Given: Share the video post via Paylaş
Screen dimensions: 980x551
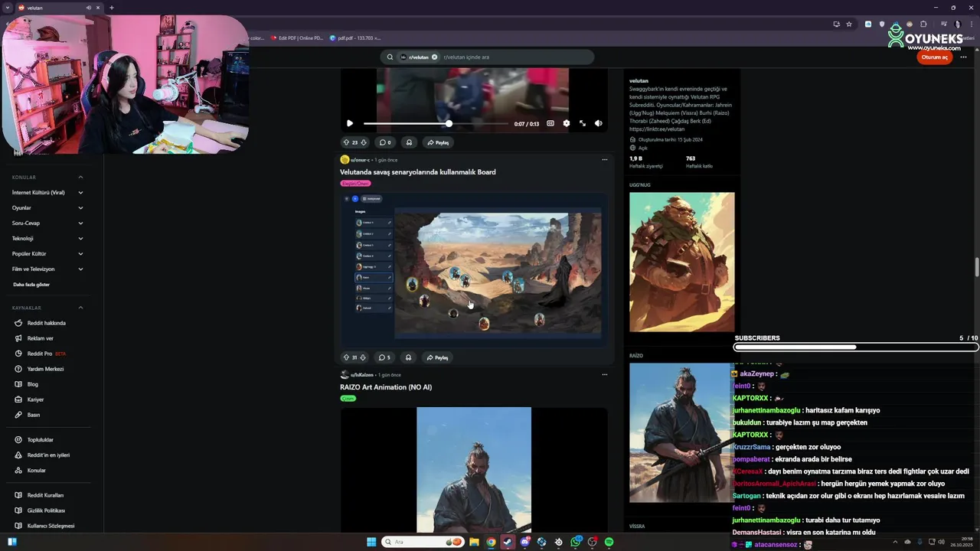Looking at the screenshot, I should pyautogui.click(x=438, y=142).
